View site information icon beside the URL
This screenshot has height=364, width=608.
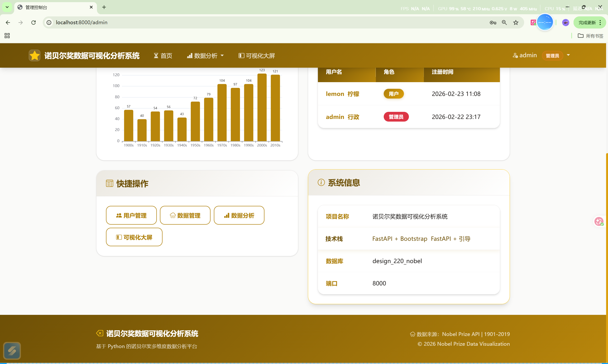49,23
